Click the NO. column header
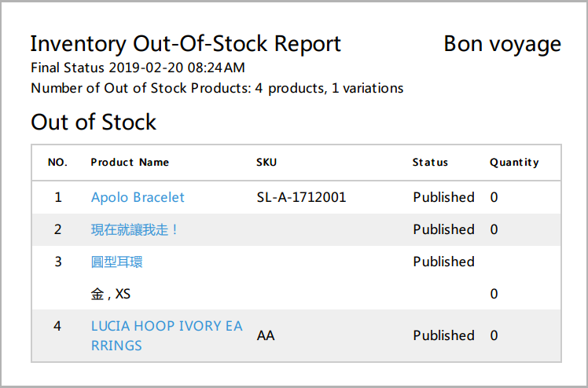588x388 pixels. point(57,162)
